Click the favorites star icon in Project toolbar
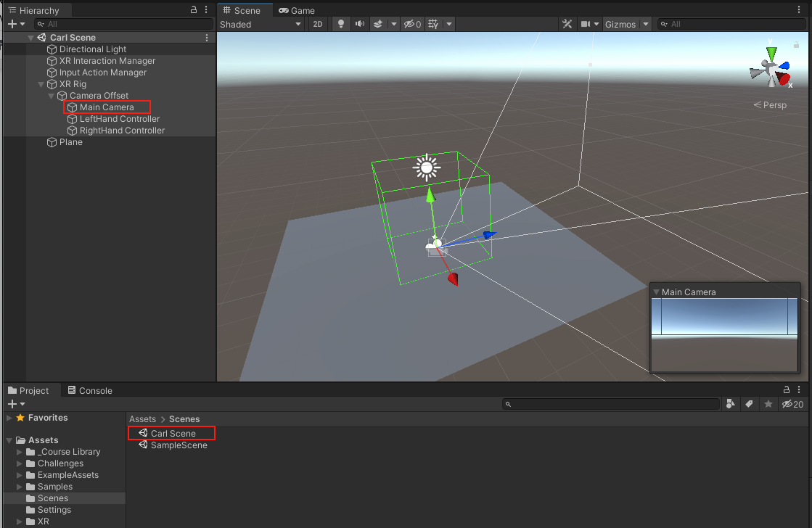 tap(768, 404)
